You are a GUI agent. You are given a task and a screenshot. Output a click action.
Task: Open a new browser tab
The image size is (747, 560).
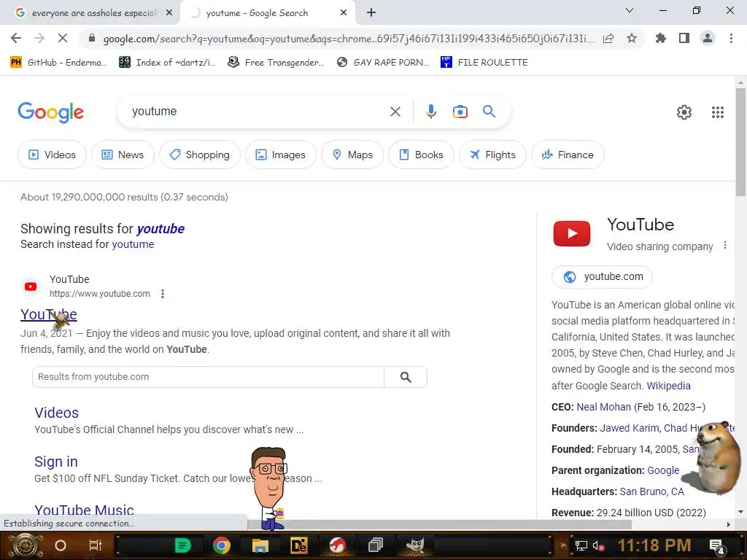click(x=371, y=13)
